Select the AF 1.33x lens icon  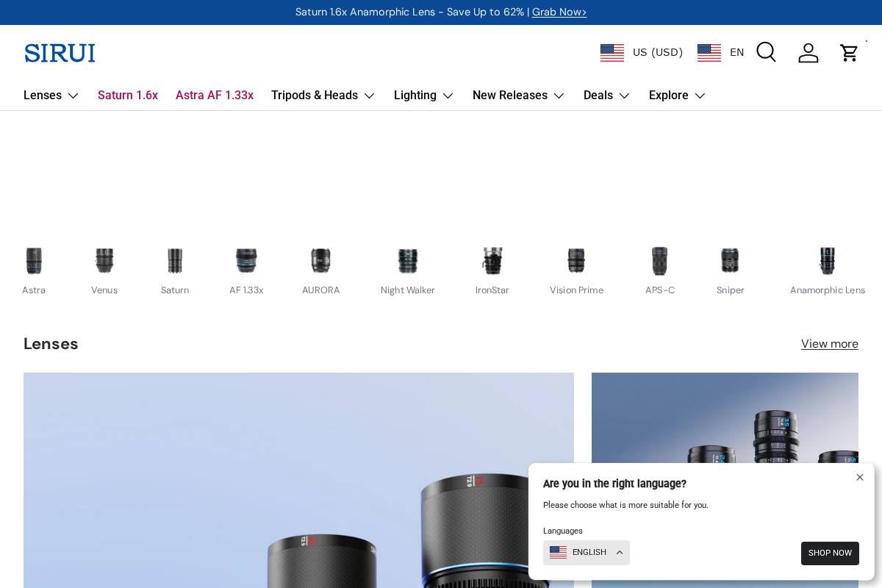click(x=246, y=261)
